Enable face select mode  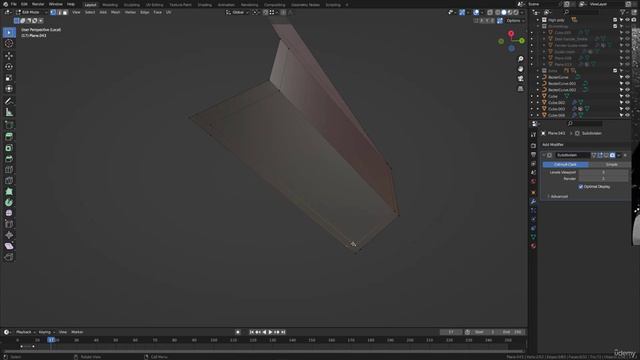coord(65,12)
